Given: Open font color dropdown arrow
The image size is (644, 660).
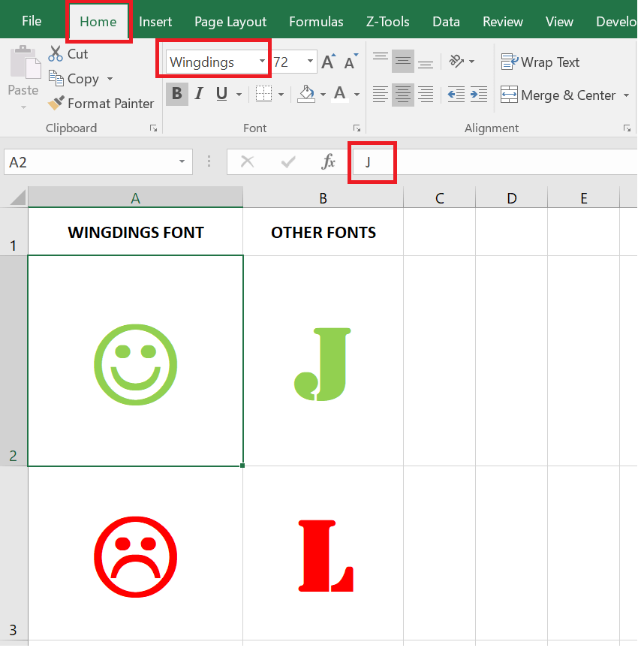Looking at the screenshot, I should 357,95.
